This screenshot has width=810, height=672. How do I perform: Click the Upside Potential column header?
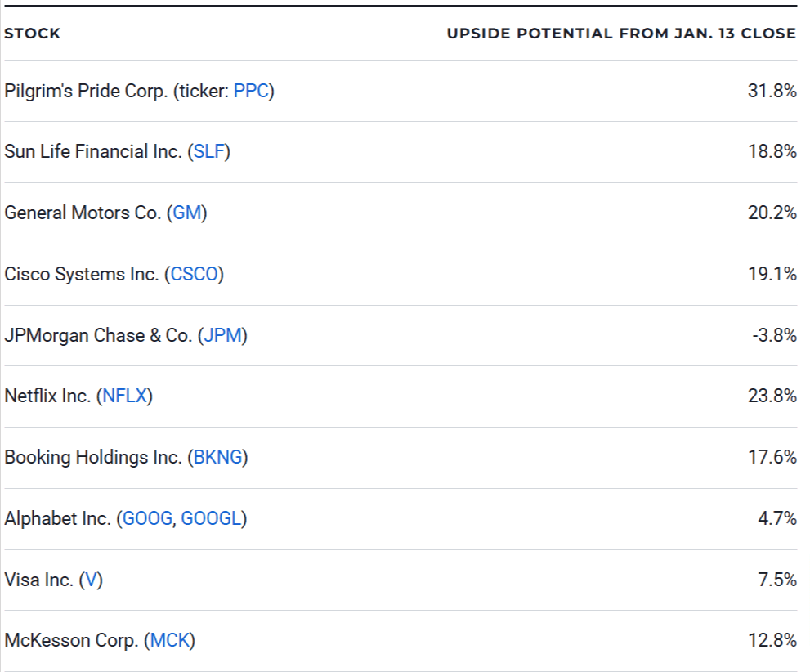[x=620, y=34]
